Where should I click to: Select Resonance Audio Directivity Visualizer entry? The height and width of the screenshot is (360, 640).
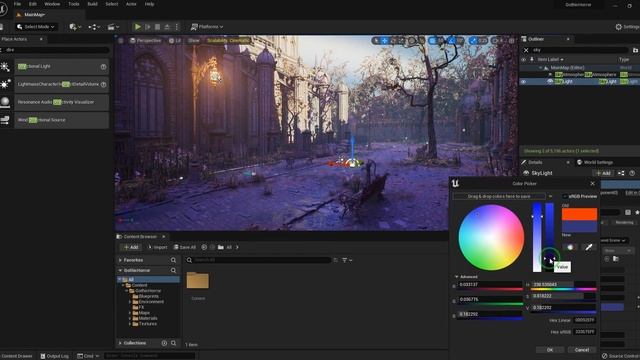tap(61, 102)
